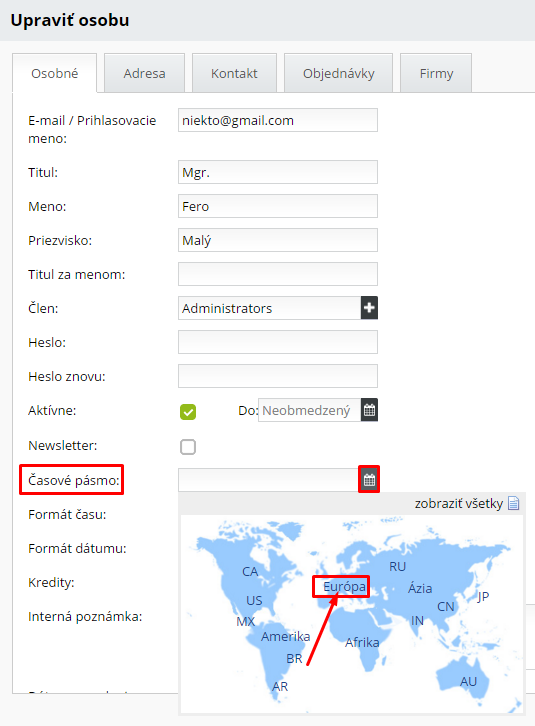Choose CA on the world map
Image resolution: width=535 pixels, height=726 pixels.
[250, 572]
